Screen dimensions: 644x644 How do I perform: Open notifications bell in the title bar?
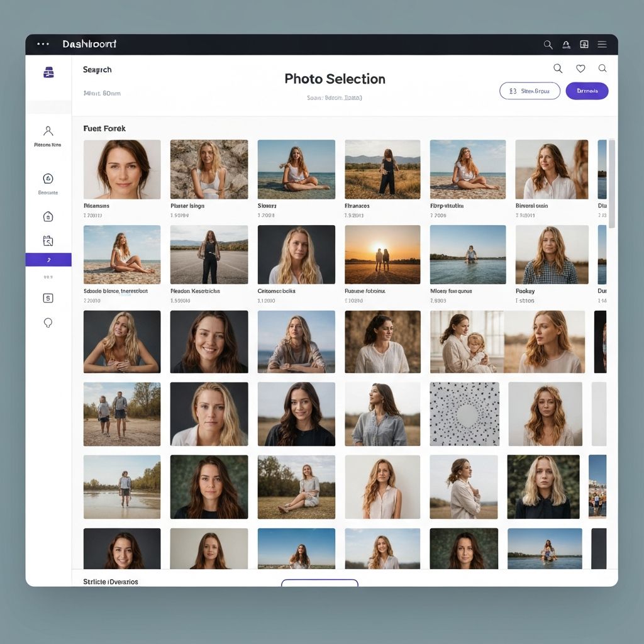click(566, 45)
